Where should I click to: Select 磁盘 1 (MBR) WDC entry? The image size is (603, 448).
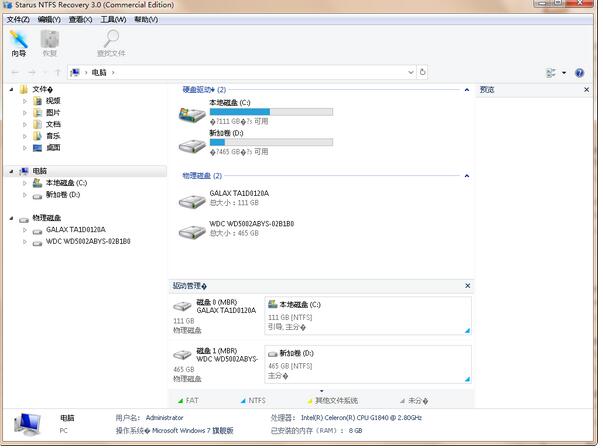click(215, 364)
